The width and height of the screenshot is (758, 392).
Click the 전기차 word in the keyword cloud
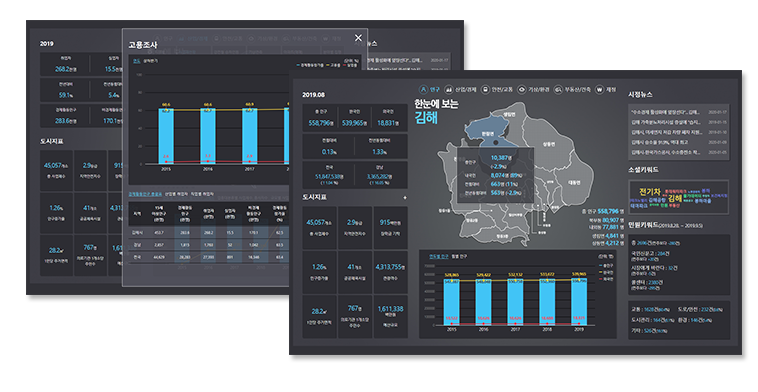point(650,192)
